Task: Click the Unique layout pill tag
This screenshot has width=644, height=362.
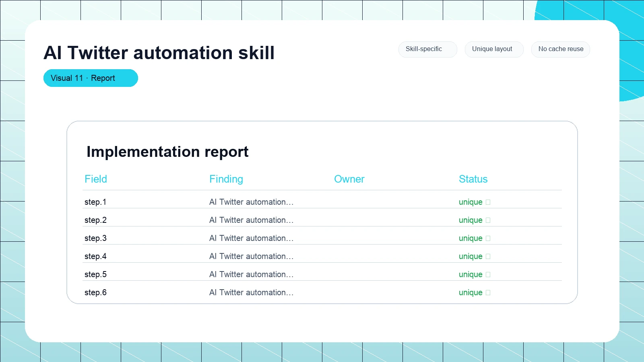Action: pyautogui.click(x=494, y=49)
